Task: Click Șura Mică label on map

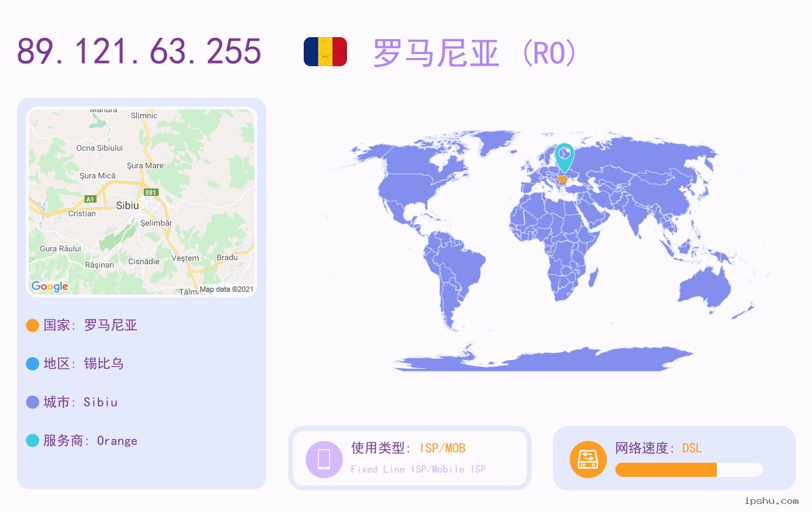Action: click(x=97, y=176)
